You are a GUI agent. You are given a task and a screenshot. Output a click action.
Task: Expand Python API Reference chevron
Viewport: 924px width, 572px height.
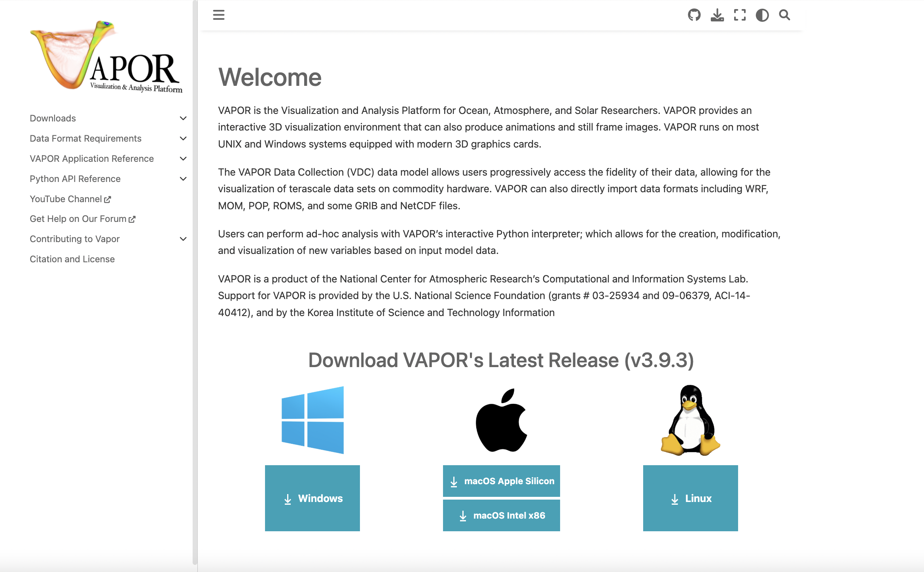pos(183,179)
